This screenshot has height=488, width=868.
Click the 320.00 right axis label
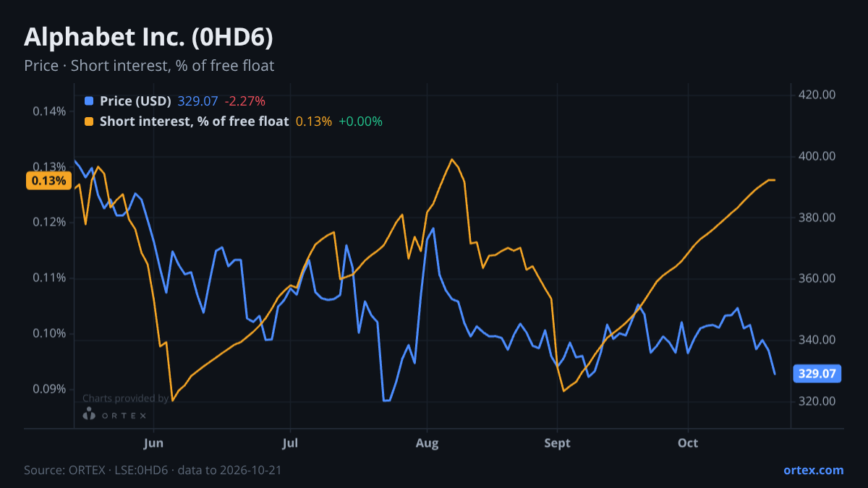817,401
